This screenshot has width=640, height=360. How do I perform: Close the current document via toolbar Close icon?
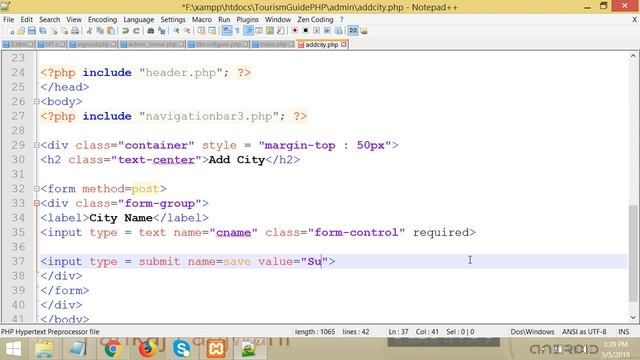[54, 31]
